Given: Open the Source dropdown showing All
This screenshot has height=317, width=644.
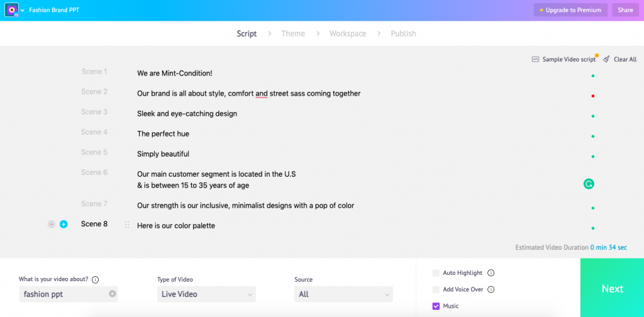Looking at the screenshot, I should coord(344,294).
